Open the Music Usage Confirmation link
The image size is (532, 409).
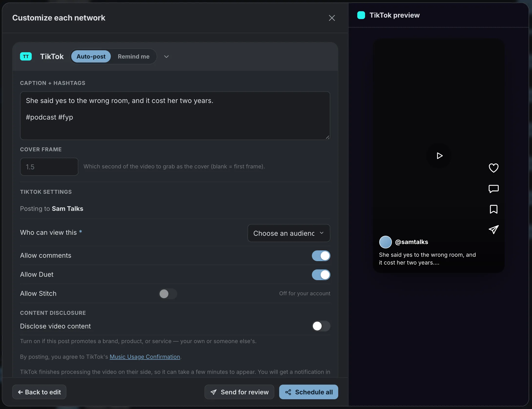click(x=145, y=357)
